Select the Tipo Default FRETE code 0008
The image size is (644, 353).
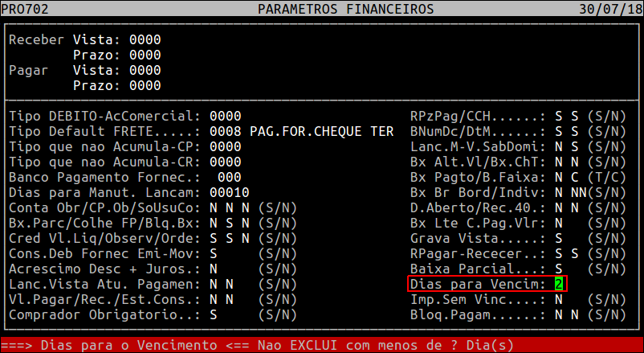click(x=225, y=131)
